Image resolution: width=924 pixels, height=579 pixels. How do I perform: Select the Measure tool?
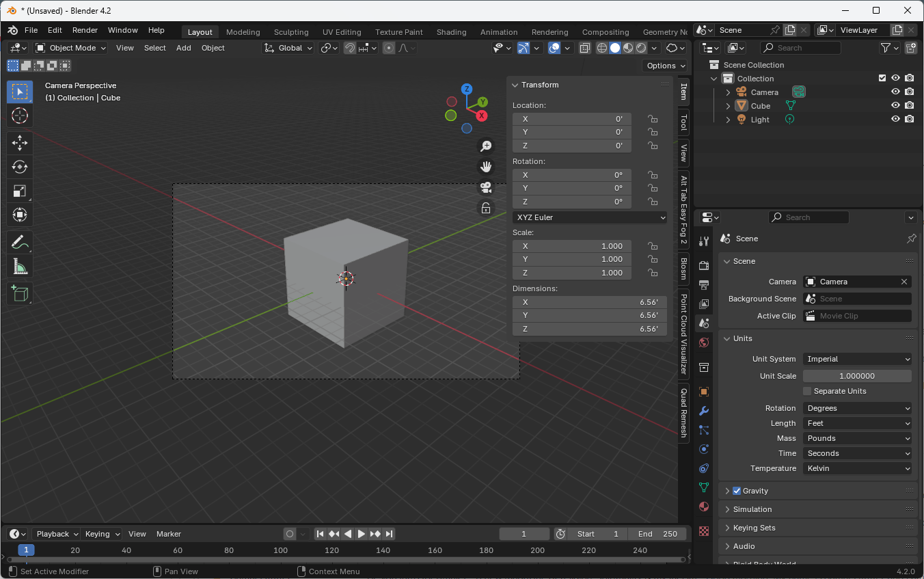pyautogui.click(x=20, y=266)
